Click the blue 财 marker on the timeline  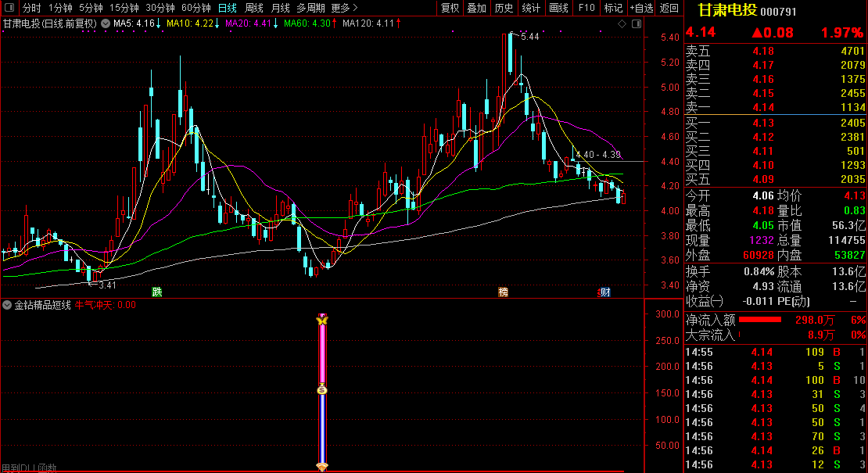[x=604, y=292]
